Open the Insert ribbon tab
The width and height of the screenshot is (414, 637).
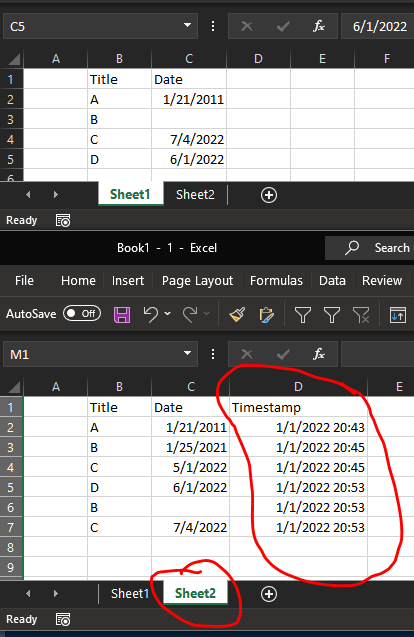point(128,281)
